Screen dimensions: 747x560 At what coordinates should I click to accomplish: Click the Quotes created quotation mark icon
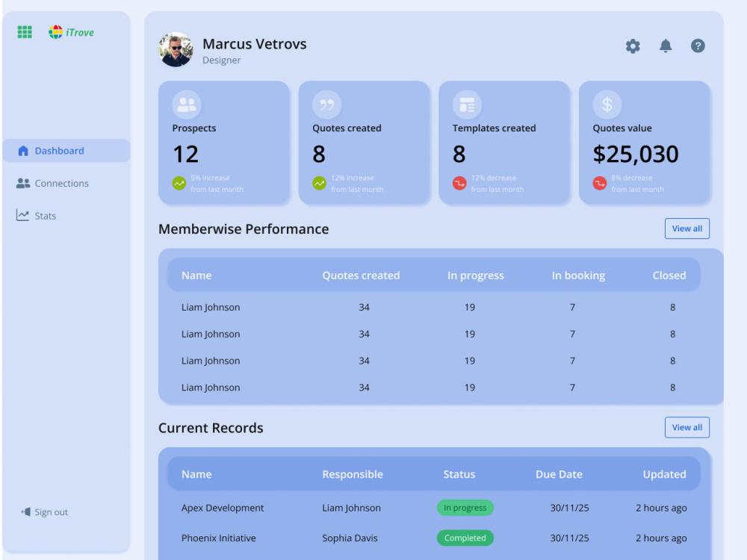[x=327, y=105]
